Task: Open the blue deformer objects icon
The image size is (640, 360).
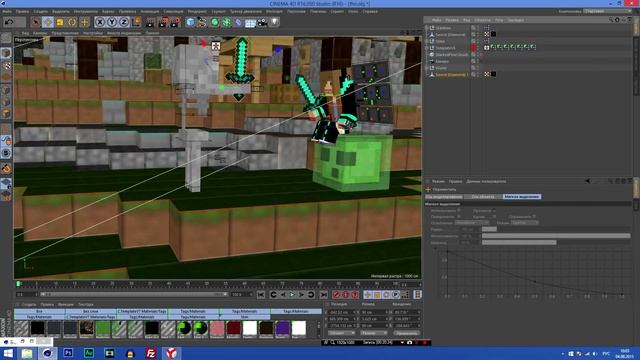Action: [x=238, y=22]
